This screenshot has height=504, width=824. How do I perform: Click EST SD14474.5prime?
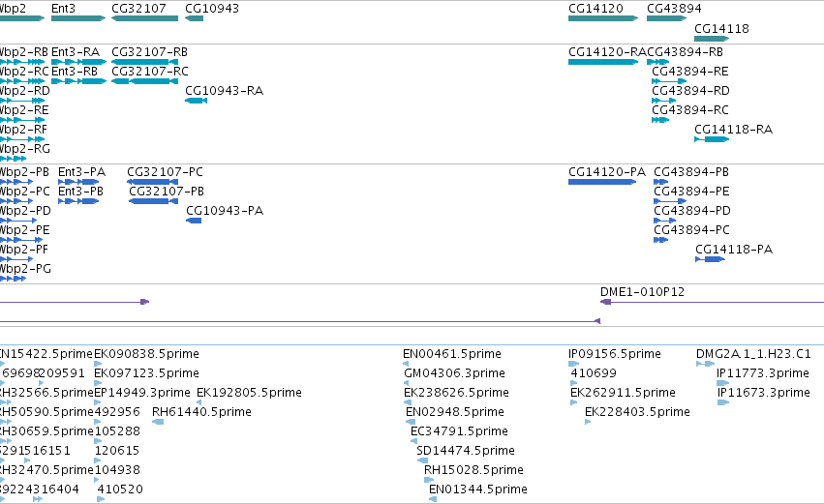click(422, 460)
